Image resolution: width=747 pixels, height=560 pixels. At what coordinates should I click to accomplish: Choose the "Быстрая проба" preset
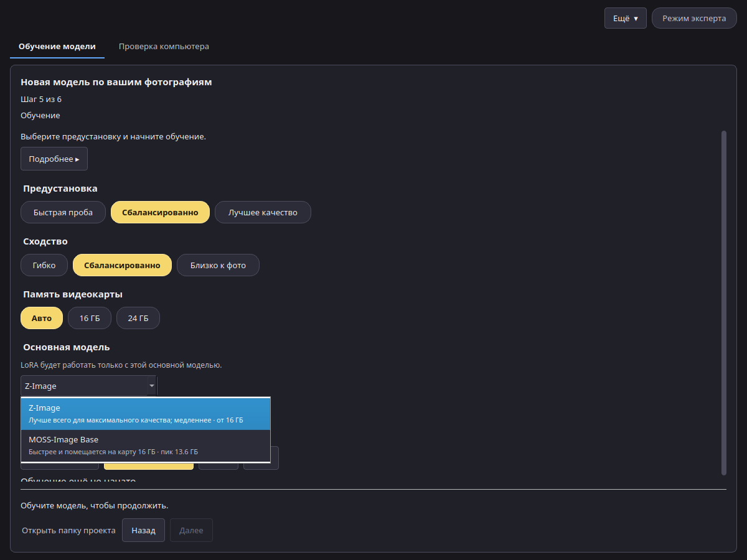coord(63,212)
